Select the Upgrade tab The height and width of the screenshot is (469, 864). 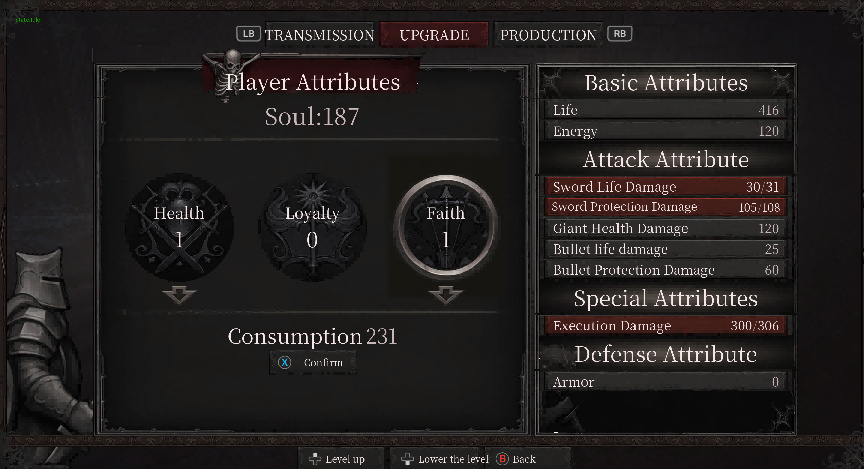[434, 35]
